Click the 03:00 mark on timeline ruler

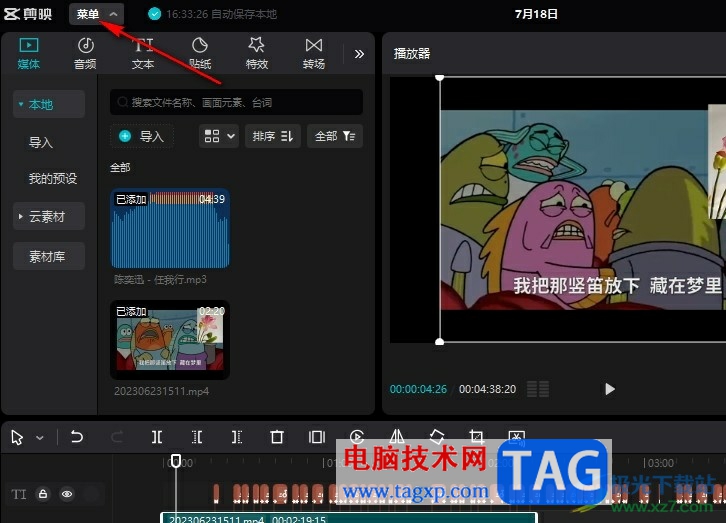(x=661, y=463)
